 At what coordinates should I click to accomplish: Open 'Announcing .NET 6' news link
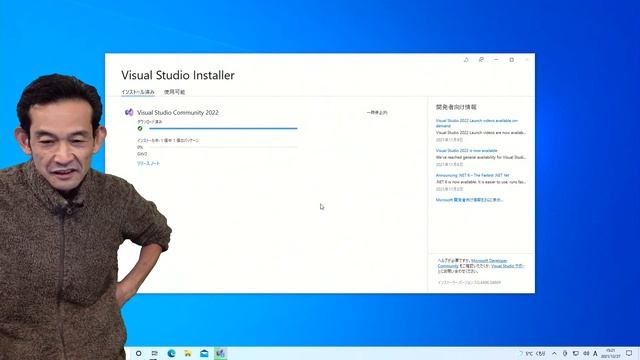pyautogui.click(x=472, y=175)
